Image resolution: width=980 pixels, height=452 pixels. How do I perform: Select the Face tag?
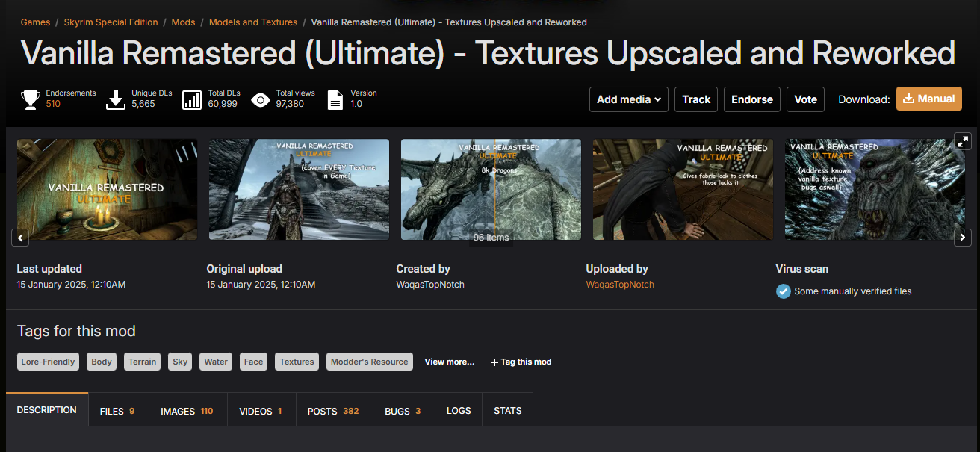coord(254,362)
